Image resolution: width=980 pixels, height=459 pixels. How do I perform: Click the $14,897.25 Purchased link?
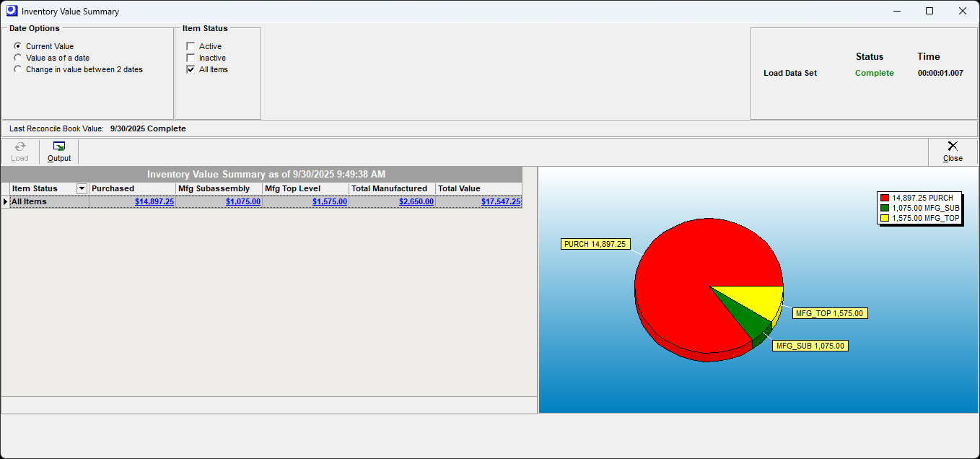click(154, 201)
